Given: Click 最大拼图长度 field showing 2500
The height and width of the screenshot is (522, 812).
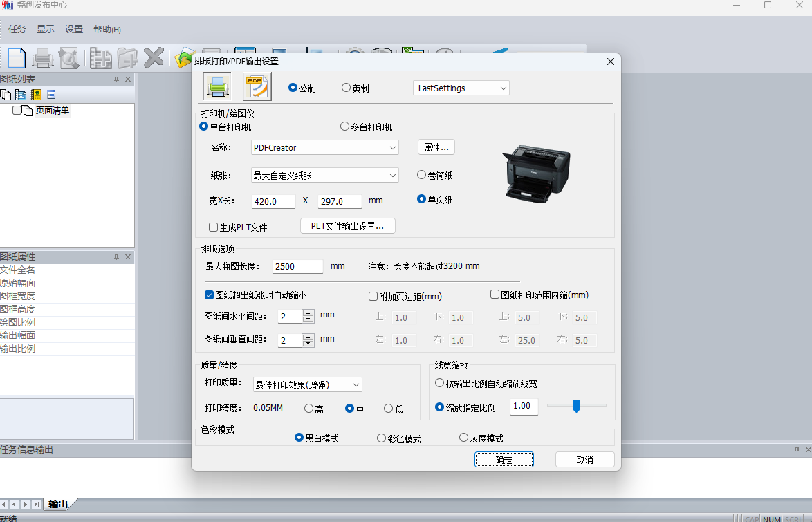Looking at the screenshot, I should tap(298, 266).
